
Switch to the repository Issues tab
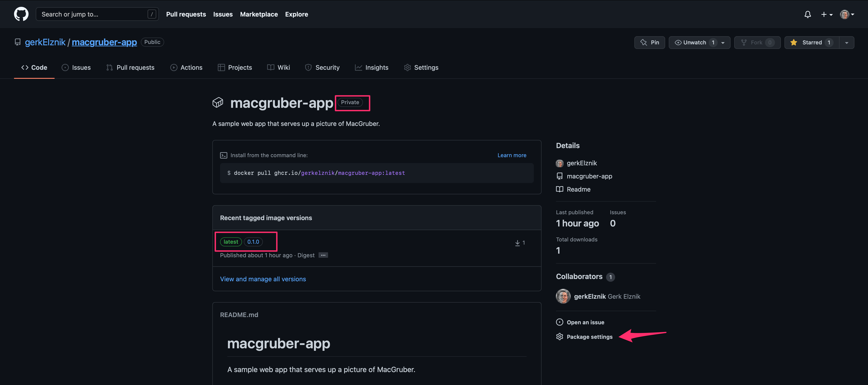click(76, 67)
